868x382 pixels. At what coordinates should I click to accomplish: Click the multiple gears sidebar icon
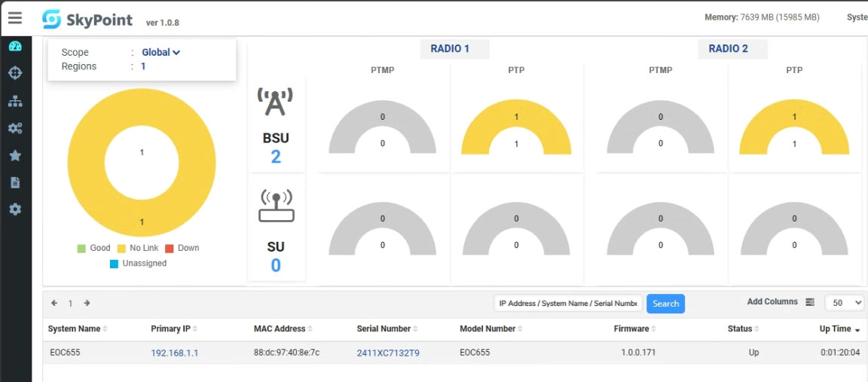[15, 128]
